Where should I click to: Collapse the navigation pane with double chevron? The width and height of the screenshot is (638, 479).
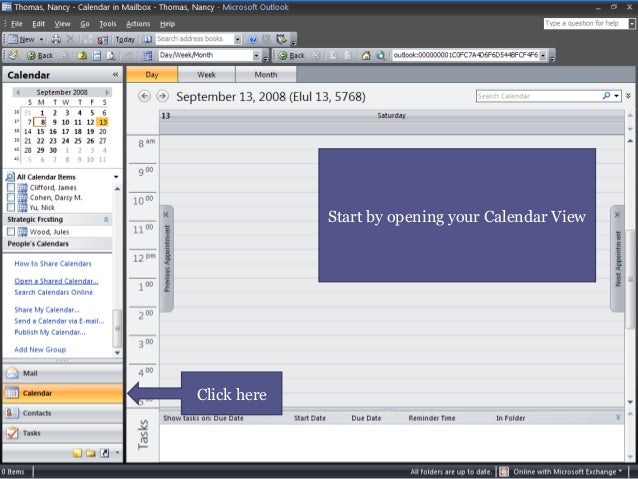coord(116,74)
